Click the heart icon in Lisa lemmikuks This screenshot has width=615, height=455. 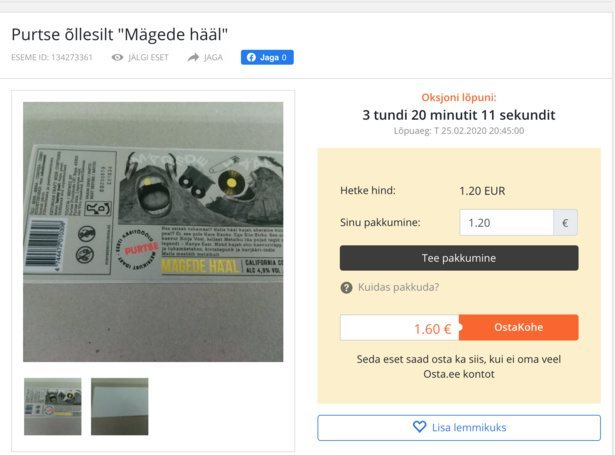click(419, 427)
